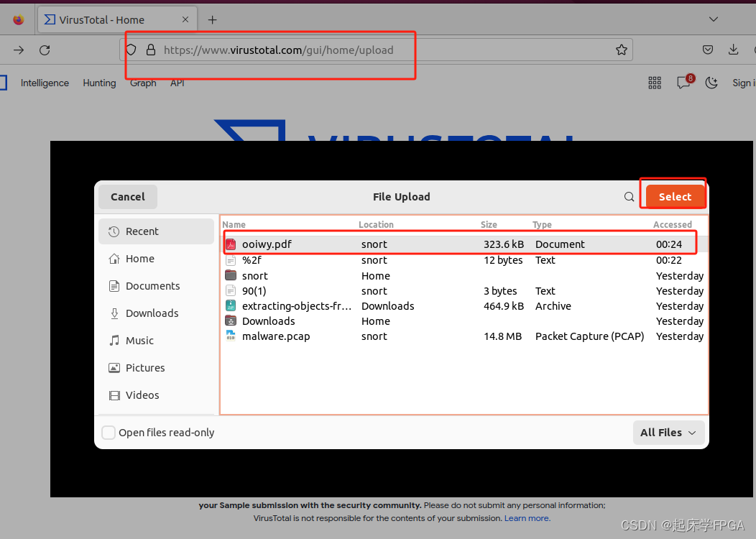Select the 90(1) text file
Screen dimensions: 756x539
click(x=464, y=291)
